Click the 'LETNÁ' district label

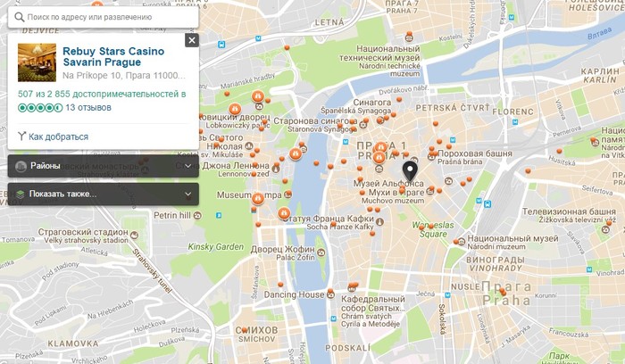tap(329, 22)
